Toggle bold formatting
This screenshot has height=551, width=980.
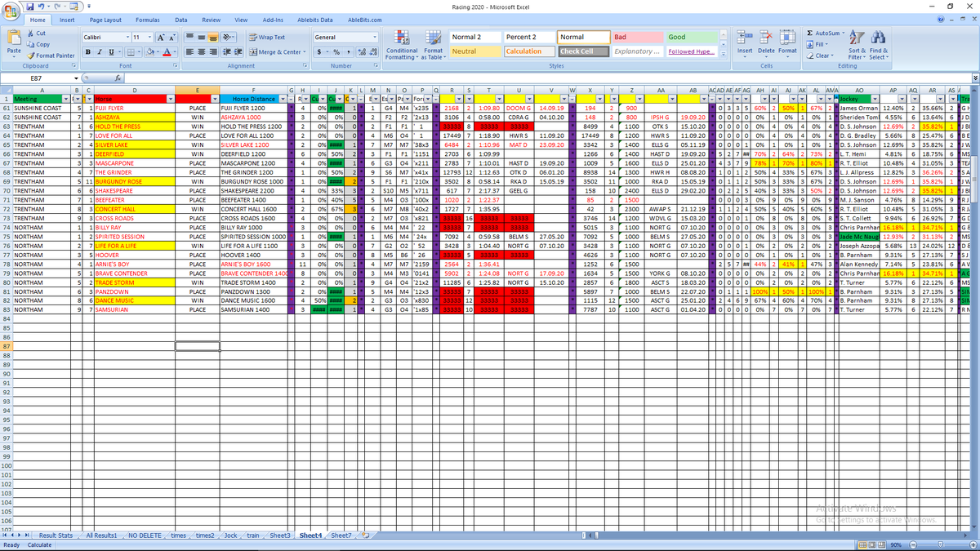pyautogui.click(x=87, y=51)
